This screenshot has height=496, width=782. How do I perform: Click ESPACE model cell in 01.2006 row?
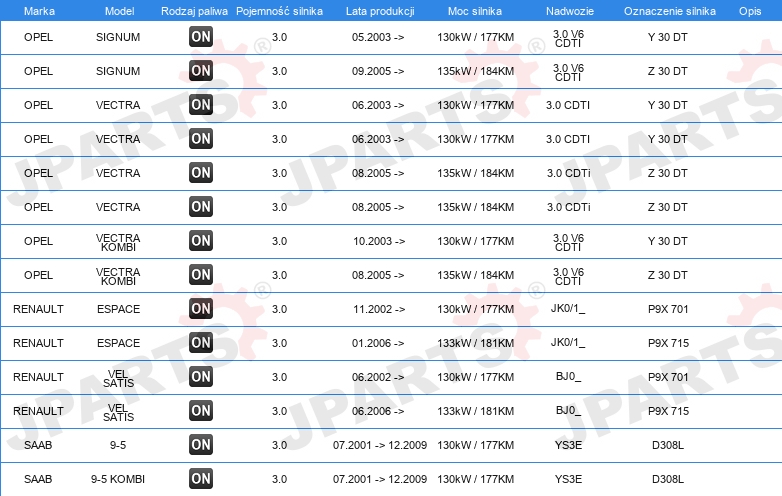click(118, 343)
